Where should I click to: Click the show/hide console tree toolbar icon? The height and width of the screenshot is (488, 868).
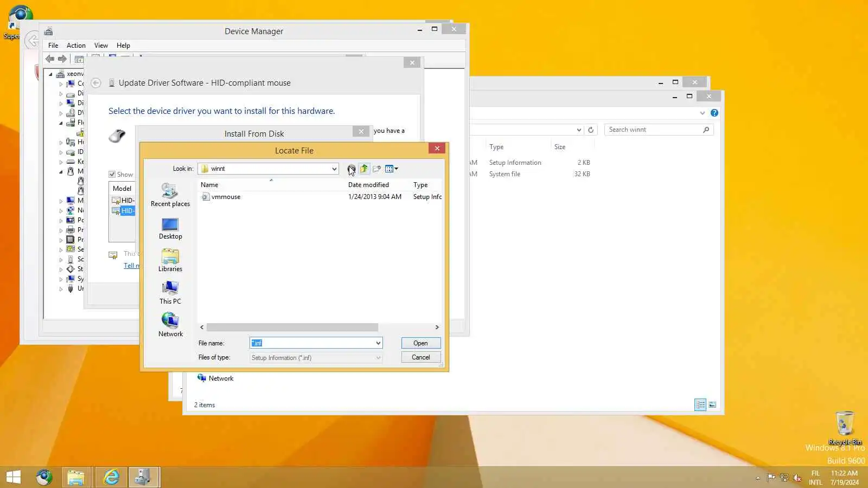tap(79, 59)
